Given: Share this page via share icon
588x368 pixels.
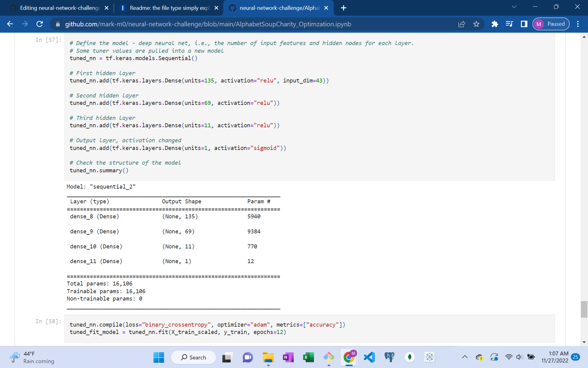Looking at the screenshot, I should 462,24.
